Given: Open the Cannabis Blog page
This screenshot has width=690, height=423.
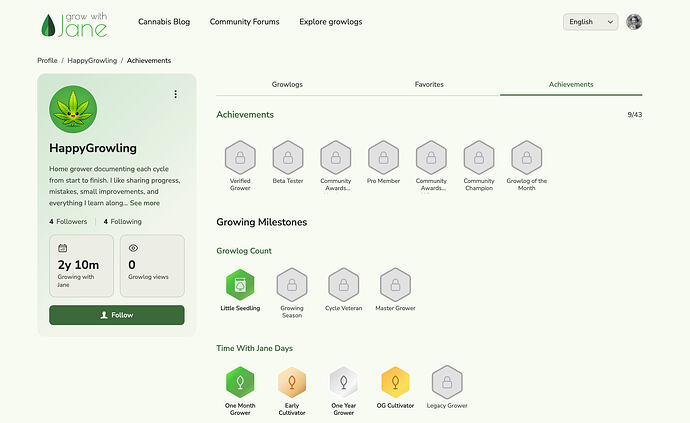Looking at the screenshot, I should (x=164, y=22).
